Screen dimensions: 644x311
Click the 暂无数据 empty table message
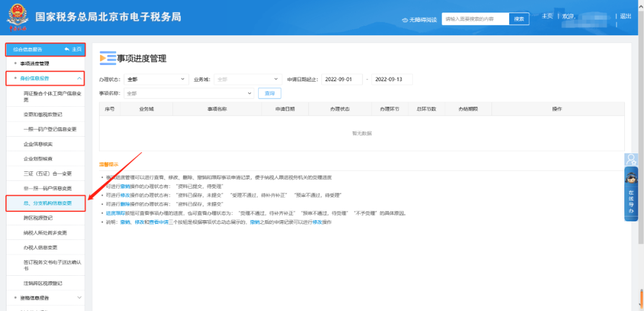coord(362,133)
